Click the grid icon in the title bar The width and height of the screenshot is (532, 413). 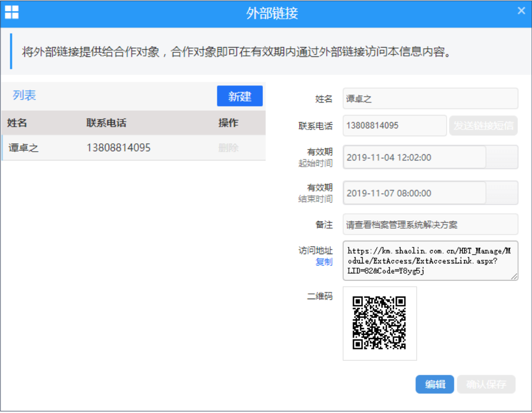click(x=11, y=12)
